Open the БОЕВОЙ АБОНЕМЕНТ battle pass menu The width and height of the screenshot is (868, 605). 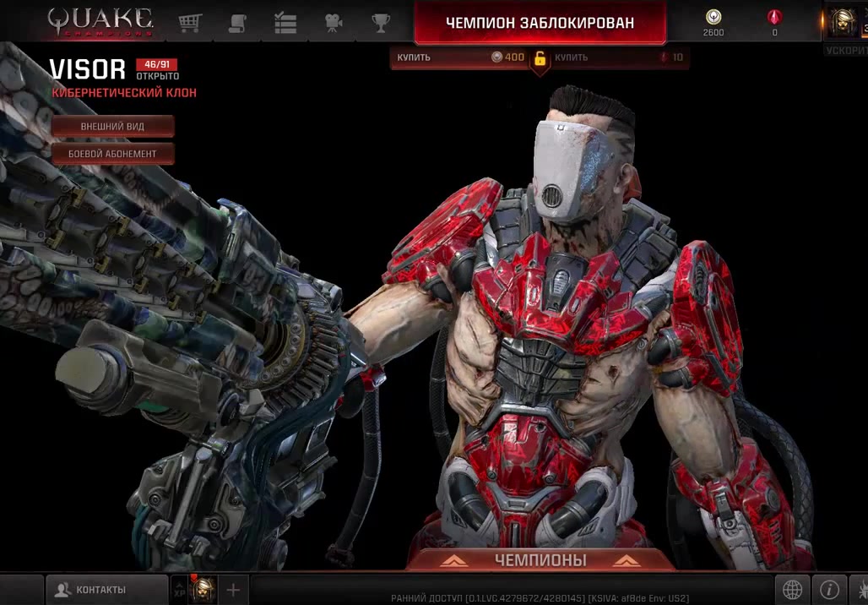point(112,154)
